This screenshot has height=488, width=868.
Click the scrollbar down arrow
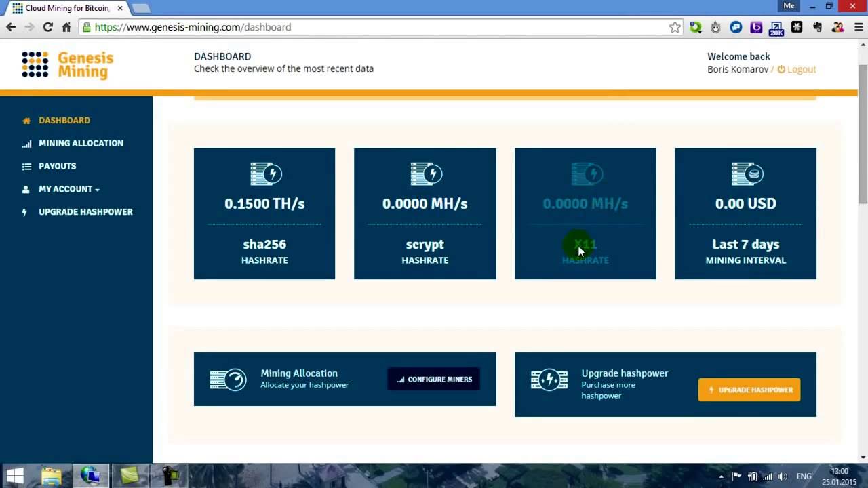pyautogui.click(x=863, y=457)
